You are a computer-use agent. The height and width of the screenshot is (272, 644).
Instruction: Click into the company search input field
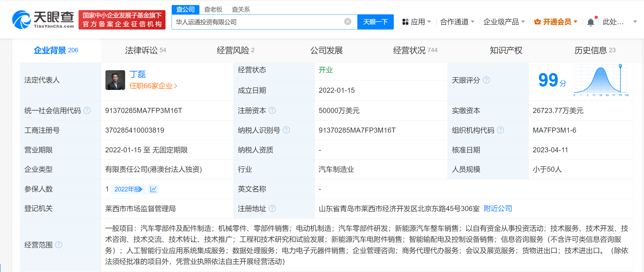point(258,22)
